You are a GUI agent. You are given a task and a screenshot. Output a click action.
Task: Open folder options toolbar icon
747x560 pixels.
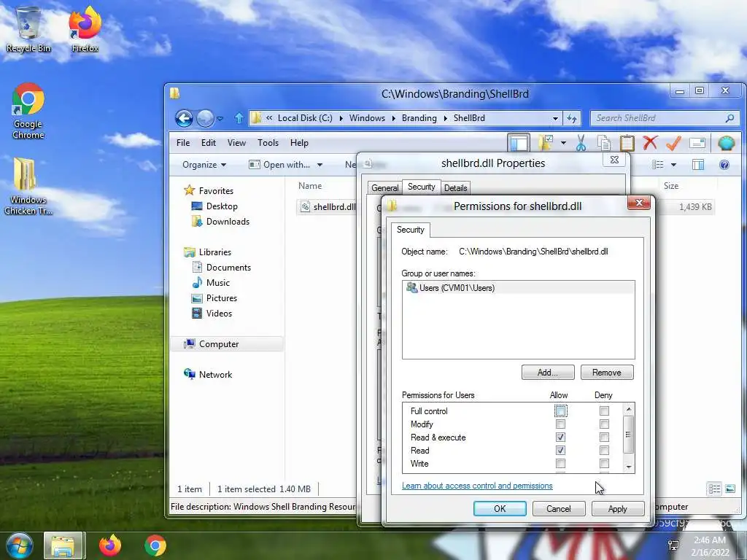(546, 142)
